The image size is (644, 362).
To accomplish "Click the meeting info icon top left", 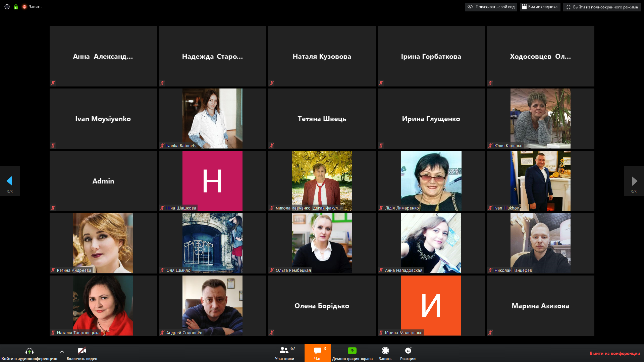I will pos(7,7).
